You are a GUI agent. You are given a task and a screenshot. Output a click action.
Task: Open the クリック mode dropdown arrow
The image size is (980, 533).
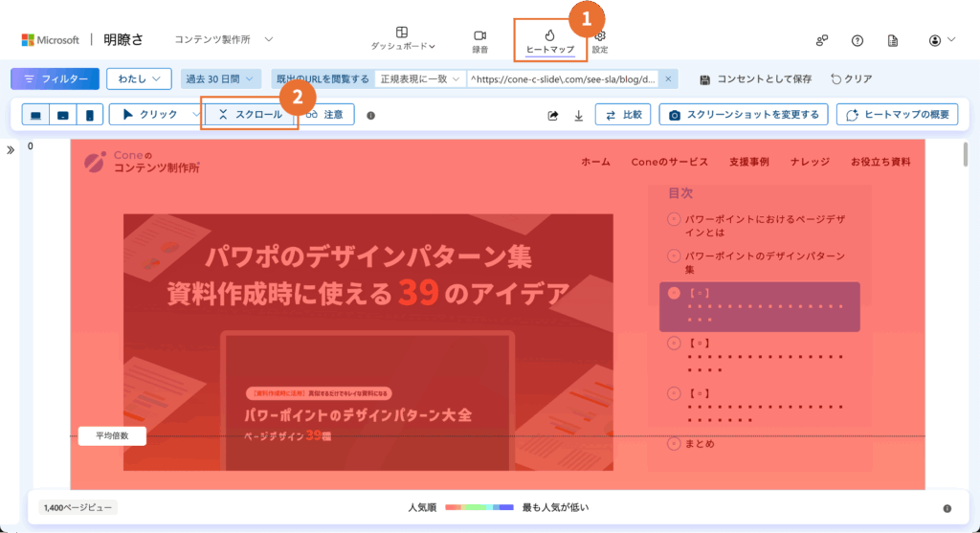coord(195,114)
